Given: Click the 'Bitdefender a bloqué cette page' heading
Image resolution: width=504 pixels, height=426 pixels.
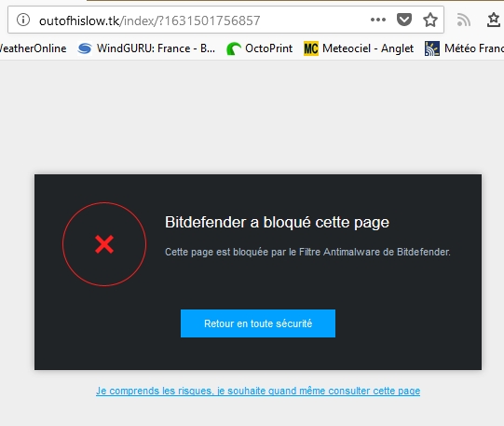Looking at the screenshot, I should (277, 222).
